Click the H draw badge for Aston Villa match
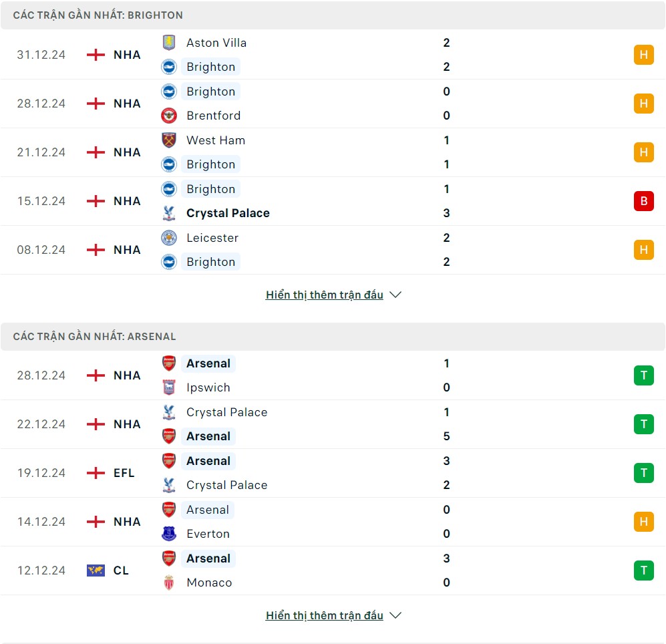Screen dimensions: 666x644 pos(643,55)
